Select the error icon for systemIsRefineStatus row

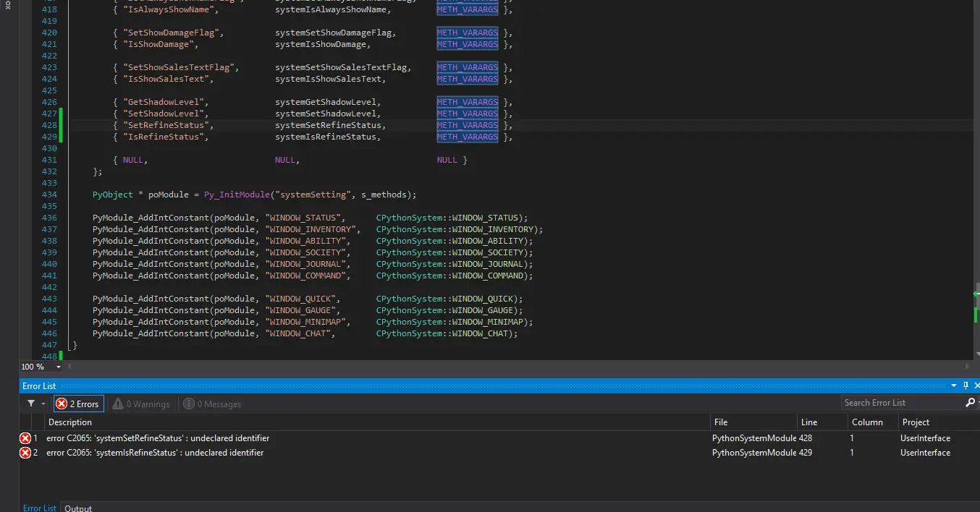click(25, 453)
